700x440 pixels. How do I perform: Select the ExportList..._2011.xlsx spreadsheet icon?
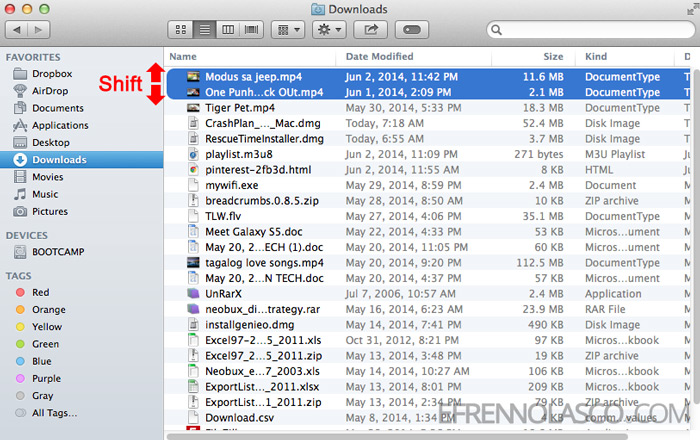pyautogui.click(x=193, y=387)
